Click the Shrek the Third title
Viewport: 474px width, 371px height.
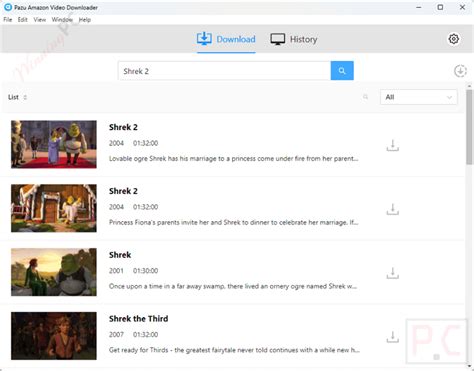(138, 319)
